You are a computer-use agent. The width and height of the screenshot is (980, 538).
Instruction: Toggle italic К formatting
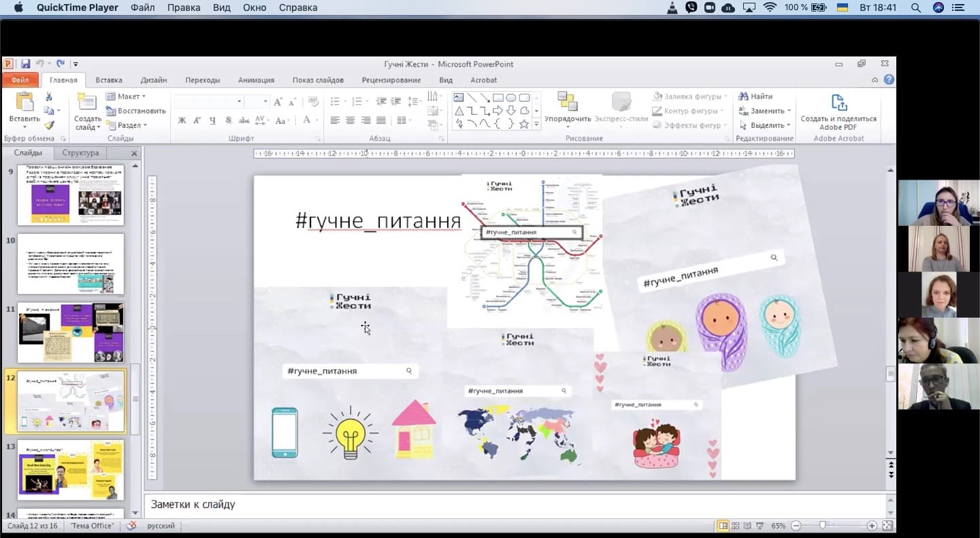(197, 120)
